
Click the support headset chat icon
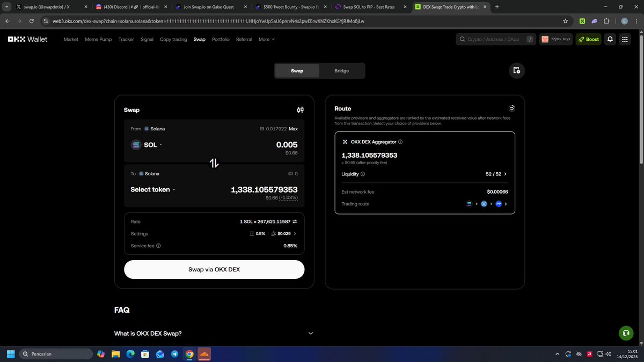(626, 333)
